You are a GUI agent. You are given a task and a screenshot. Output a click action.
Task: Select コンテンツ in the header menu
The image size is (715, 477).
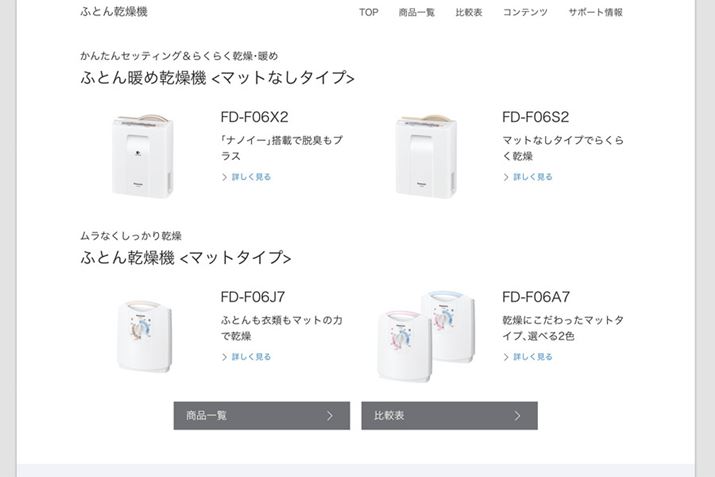(x=525, y=13)
